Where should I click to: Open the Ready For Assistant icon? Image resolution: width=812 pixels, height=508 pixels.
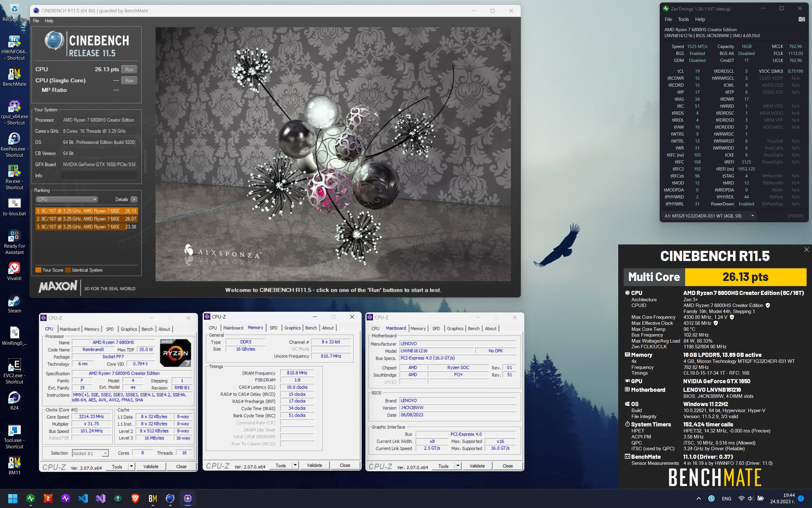point(14,242)
